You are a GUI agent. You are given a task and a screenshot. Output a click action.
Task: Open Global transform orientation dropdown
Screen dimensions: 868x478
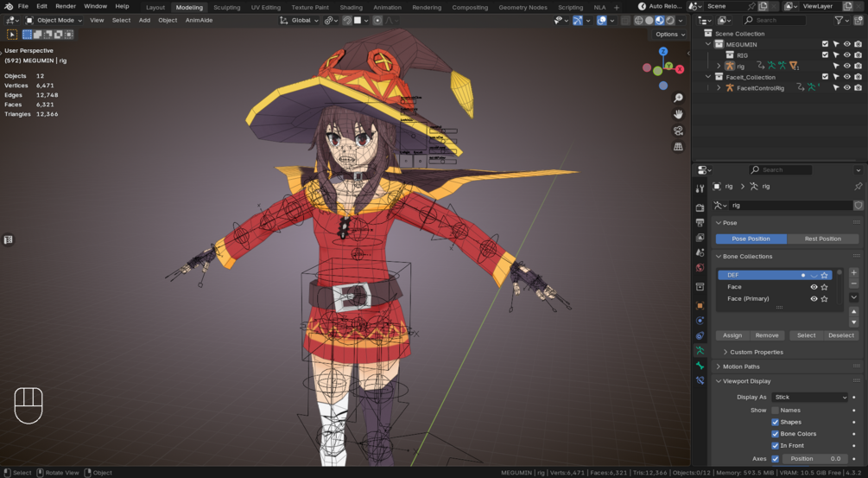click(300, 21)
